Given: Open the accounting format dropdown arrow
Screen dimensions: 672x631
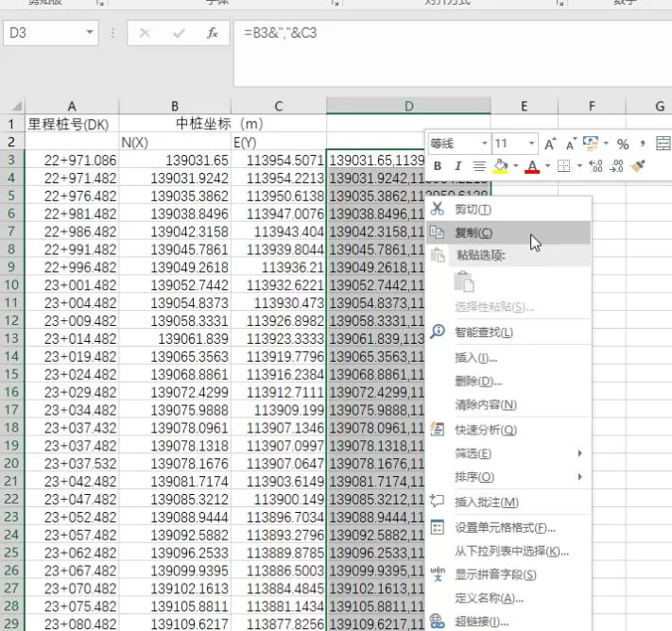Looking at the screenshot, I should (x=606, y=144).
